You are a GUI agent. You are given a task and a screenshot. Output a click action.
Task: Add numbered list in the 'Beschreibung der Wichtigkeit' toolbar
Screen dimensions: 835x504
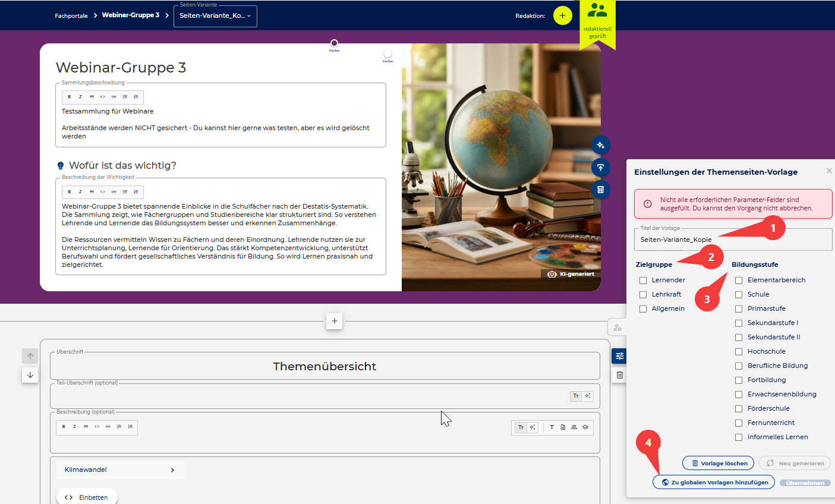136,192
